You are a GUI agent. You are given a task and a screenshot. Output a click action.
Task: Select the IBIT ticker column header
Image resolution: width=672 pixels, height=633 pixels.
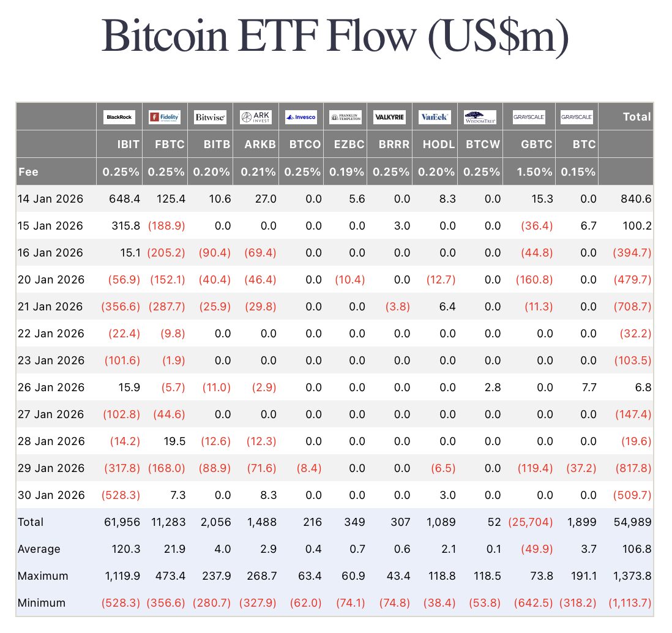point(129,144)
